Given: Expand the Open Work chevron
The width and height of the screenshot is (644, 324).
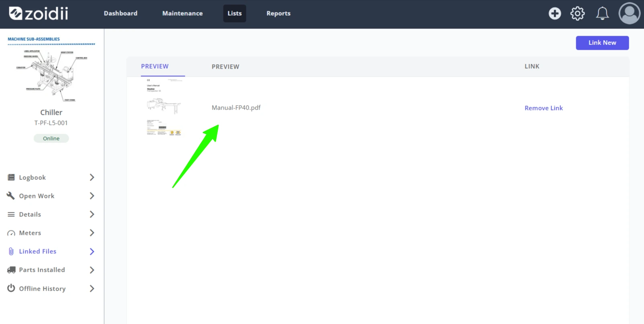Looking at the screenshot, I should pos(92,196).
